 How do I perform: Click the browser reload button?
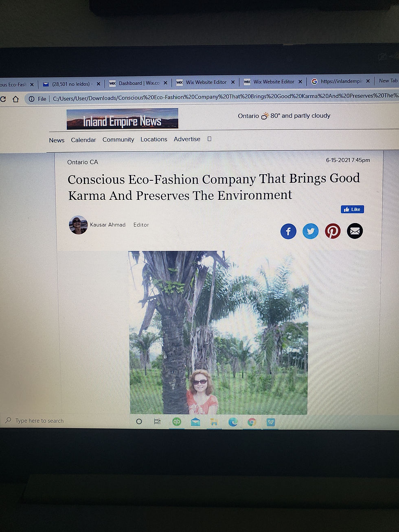click(3, 99)
